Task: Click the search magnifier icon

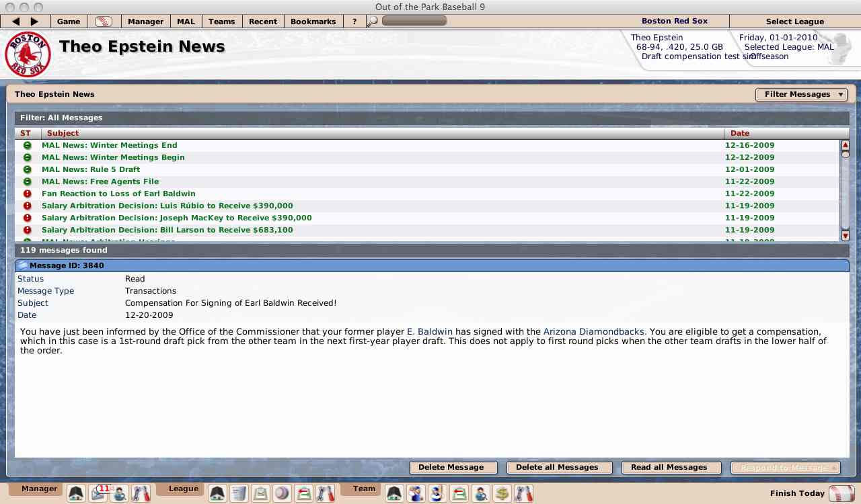Action: 372,22
